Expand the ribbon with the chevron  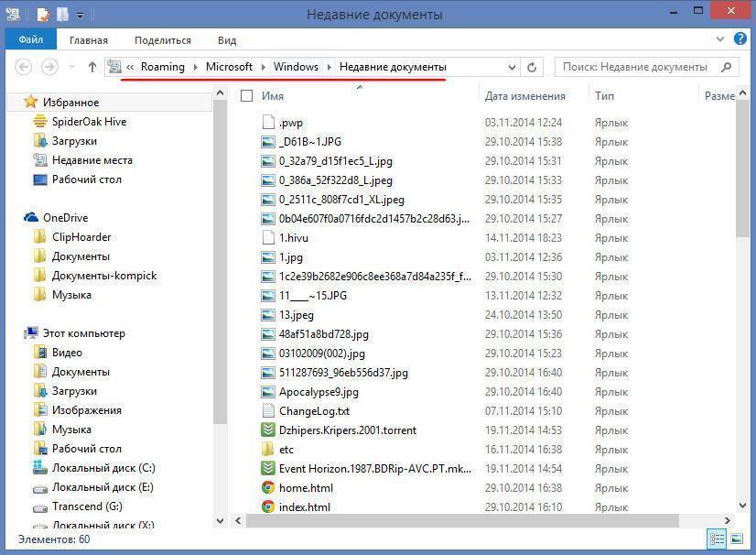720,39
